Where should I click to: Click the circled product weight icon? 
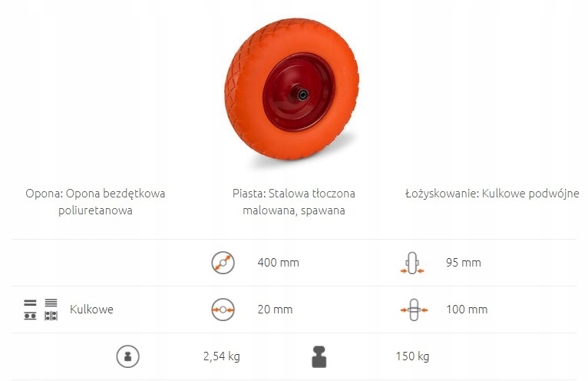(x=127, y=356)
